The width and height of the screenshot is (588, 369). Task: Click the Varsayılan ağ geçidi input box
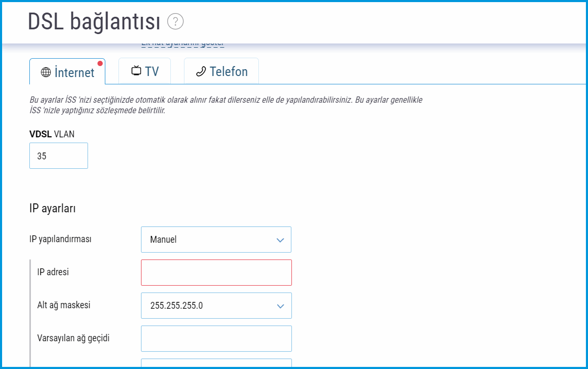tap(216, 338)
